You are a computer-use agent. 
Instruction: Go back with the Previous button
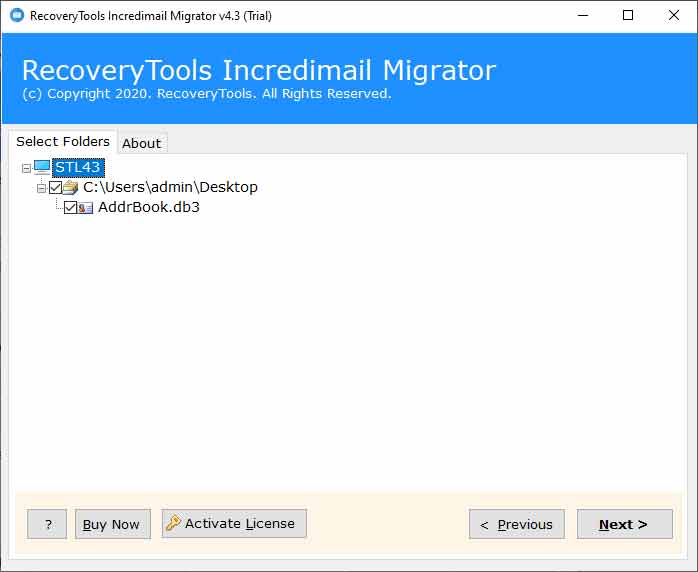[516, 524]
